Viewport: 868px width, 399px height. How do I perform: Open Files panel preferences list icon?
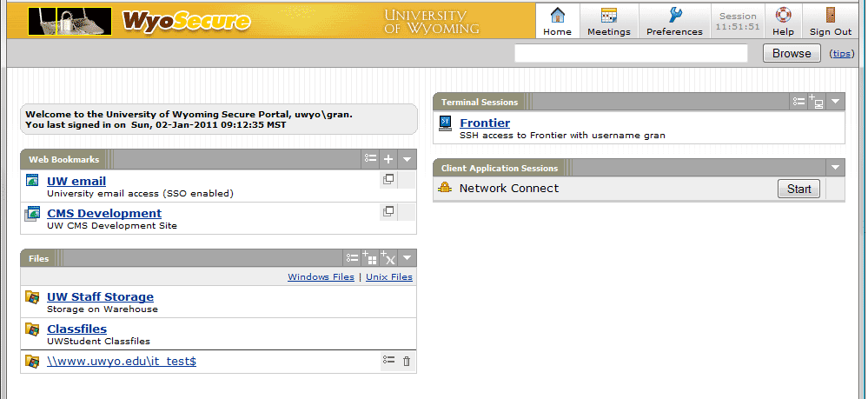(x=353, y=258)
